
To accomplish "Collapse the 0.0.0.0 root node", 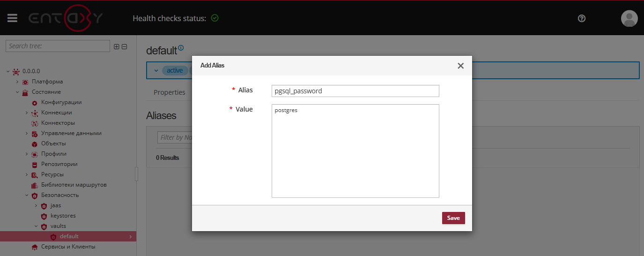I will click(8, 71).
